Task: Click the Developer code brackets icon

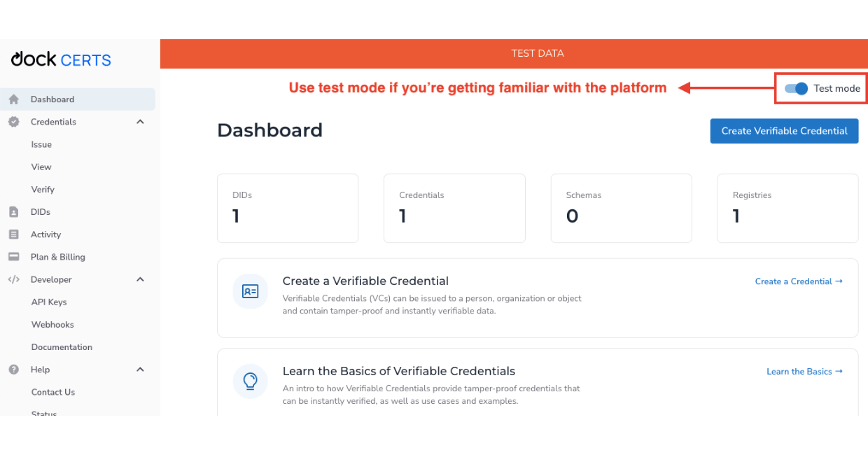Action: (x=13, y=279)
